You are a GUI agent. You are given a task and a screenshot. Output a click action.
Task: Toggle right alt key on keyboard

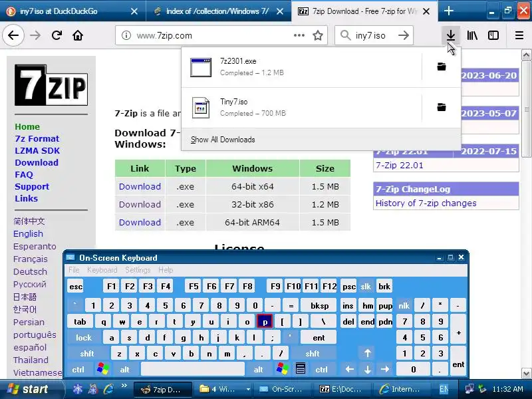point(258,369)
